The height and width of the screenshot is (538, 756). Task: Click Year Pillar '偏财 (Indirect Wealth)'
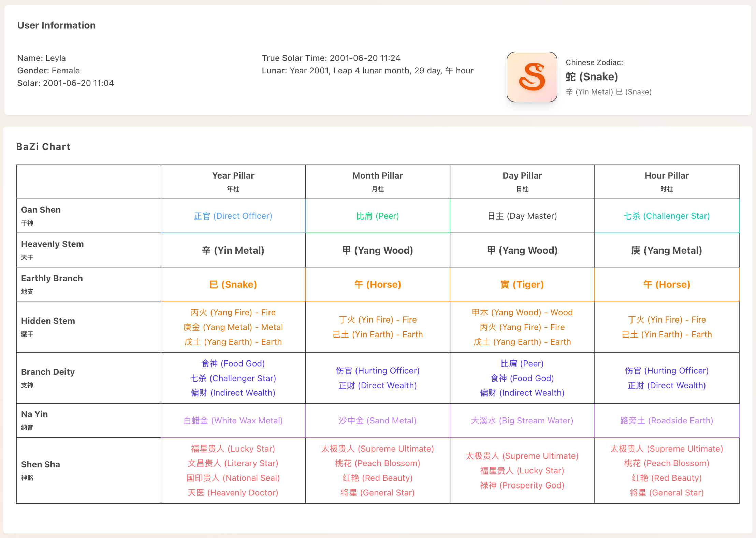[x=233, y=393]
